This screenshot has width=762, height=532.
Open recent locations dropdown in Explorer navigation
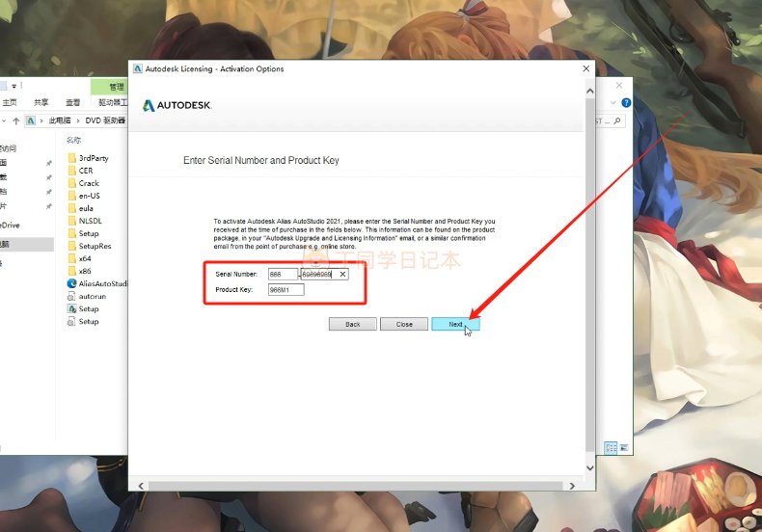4,120
